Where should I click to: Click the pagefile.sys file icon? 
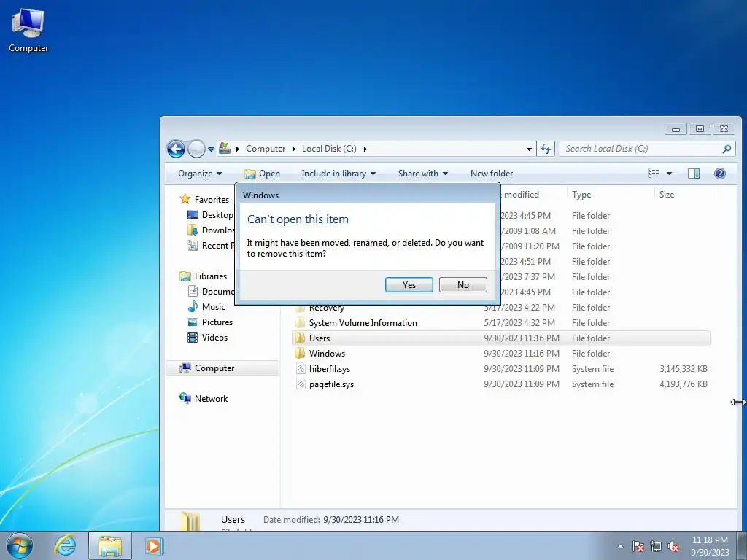pos(300,384)
